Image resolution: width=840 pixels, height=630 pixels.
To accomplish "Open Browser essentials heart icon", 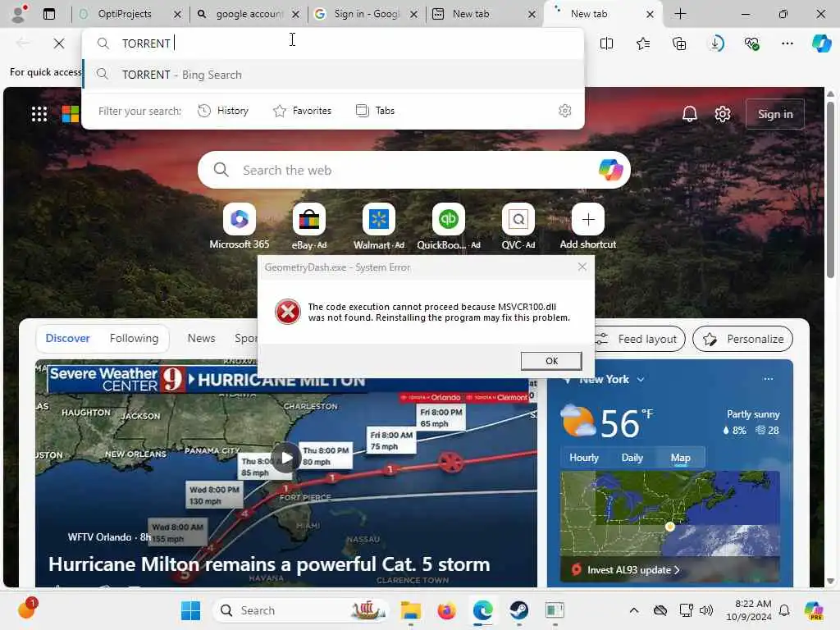I will (x=751, y=43).
